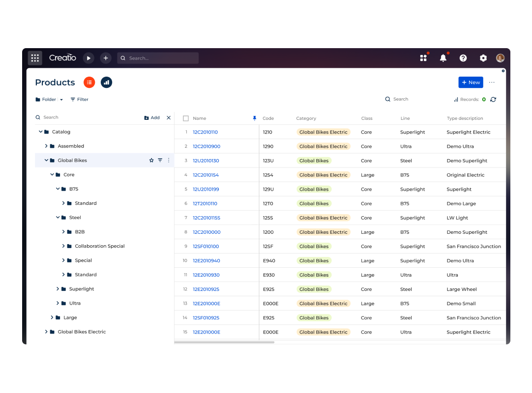
Task: Click the global search magnifier icon
Action: 123,58
